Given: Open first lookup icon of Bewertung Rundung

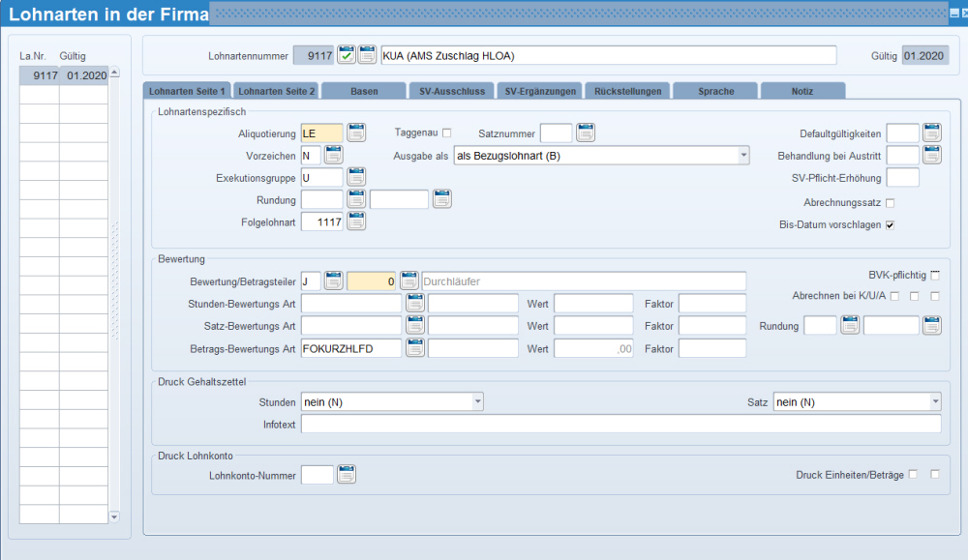Looking at the screenshot, I should pyautogui.click(x=850, y=325).
